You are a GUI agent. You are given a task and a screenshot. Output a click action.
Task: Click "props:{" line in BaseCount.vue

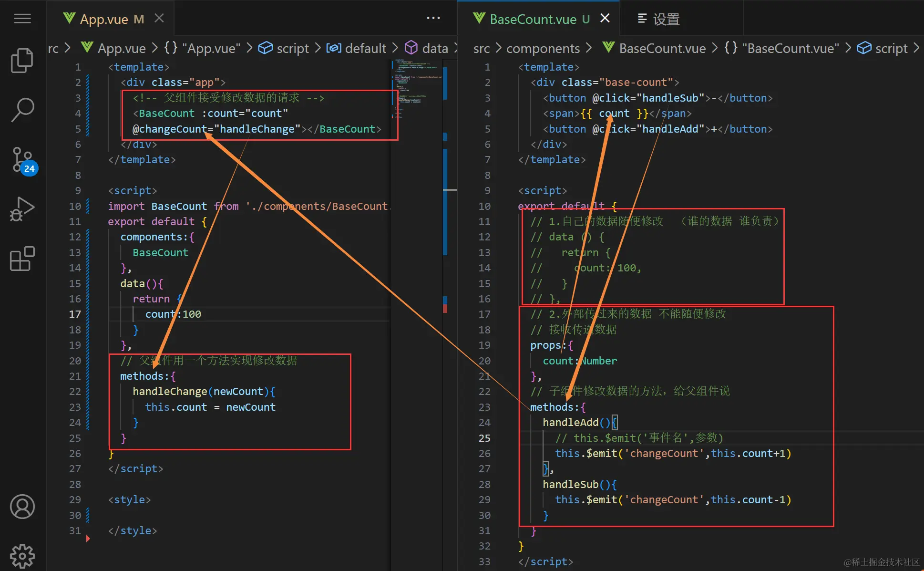coord(552,345)
